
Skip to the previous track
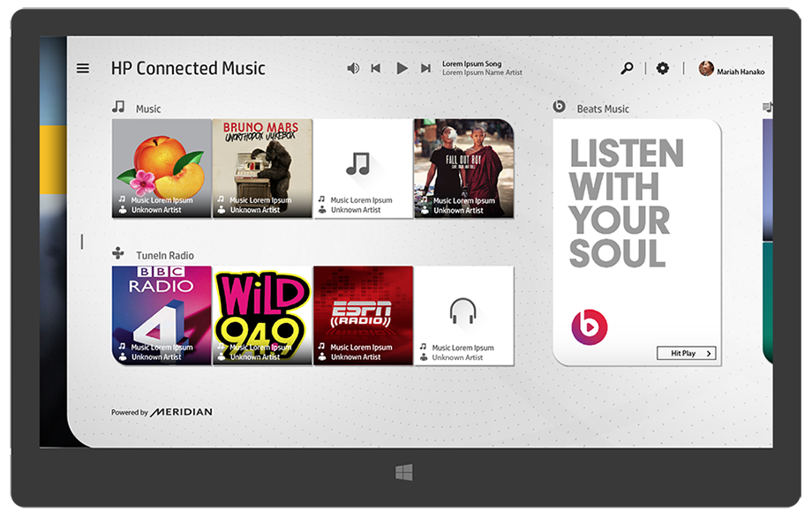[x=376, y=68]
